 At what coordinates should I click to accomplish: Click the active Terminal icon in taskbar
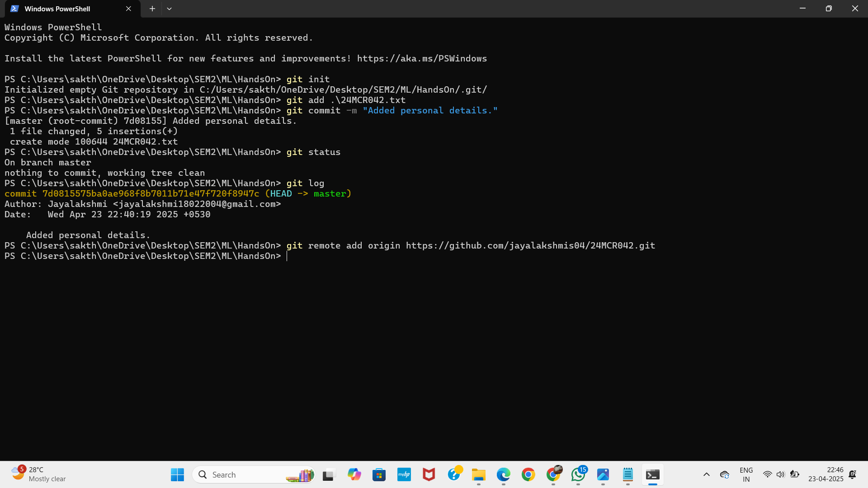[x=653, y=474]
